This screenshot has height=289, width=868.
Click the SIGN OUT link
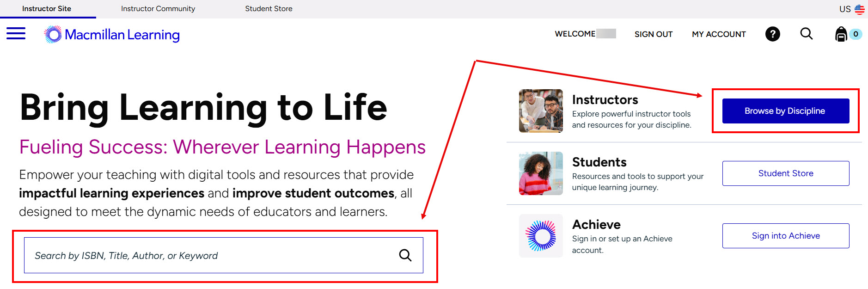(653, 34)
